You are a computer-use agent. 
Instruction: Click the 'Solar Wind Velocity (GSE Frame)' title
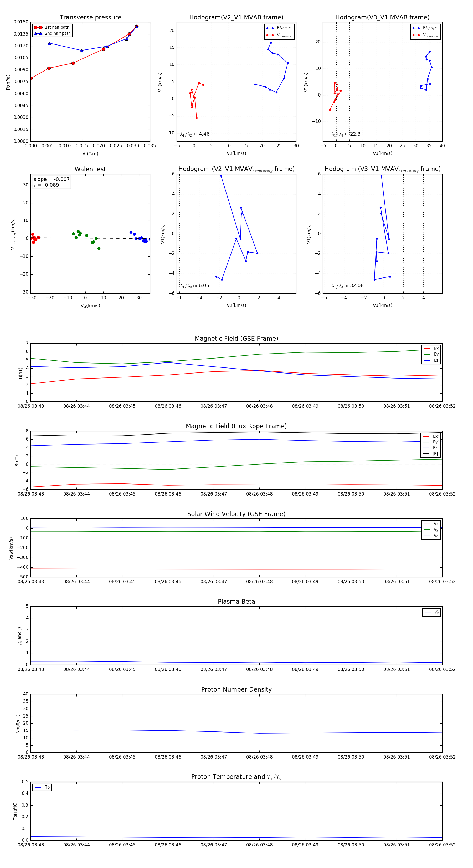click(236, 514)
